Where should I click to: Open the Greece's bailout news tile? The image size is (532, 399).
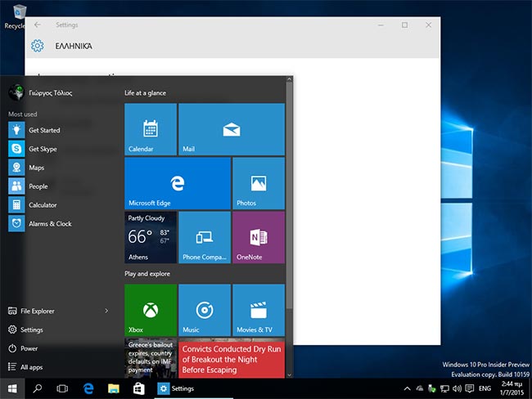151,358
